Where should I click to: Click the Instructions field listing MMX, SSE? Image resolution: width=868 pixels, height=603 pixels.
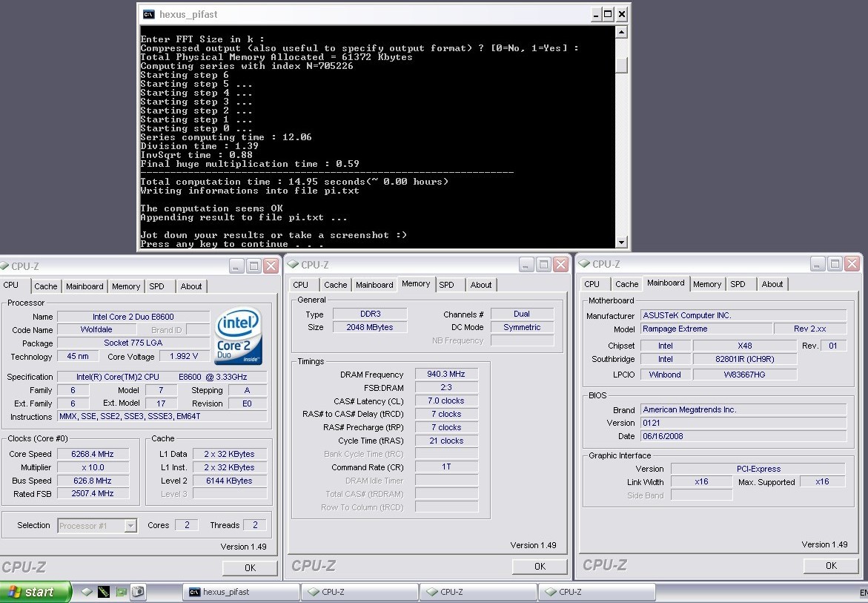162,416
